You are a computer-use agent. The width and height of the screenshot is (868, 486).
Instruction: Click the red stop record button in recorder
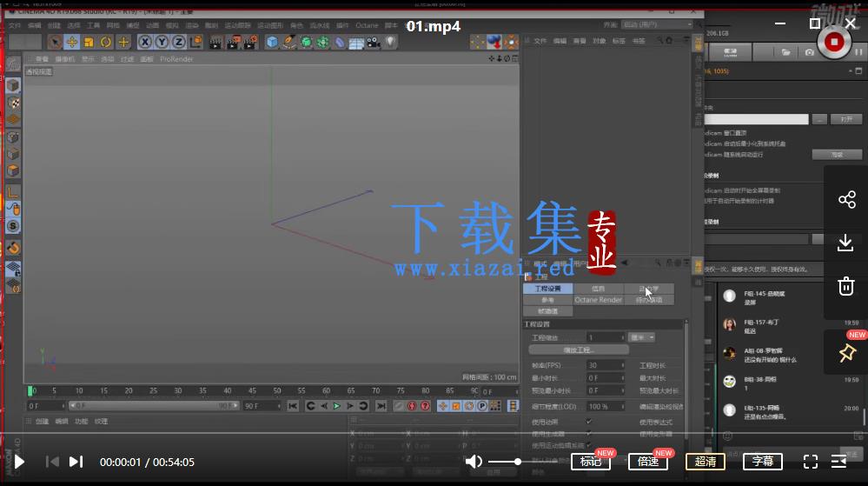click(833, 42)
